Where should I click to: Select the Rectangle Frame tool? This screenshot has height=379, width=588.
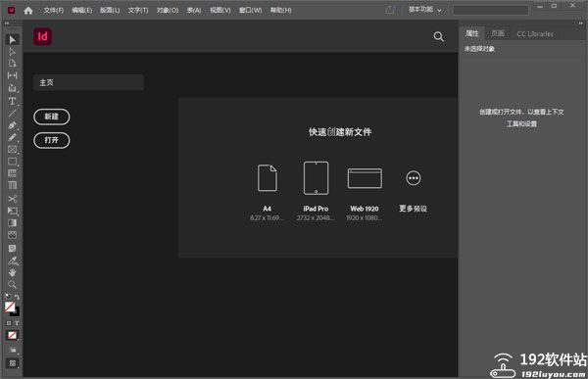[12, 149]
